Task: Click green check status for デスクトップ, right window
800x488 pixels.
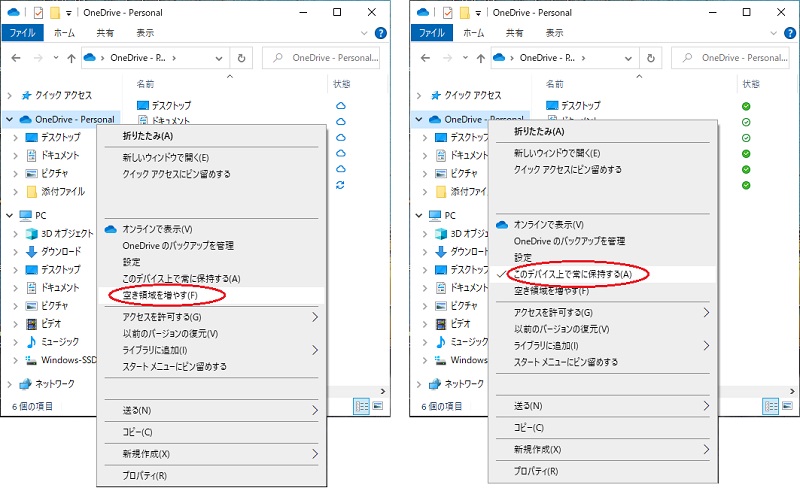Action: coord(746,106)
